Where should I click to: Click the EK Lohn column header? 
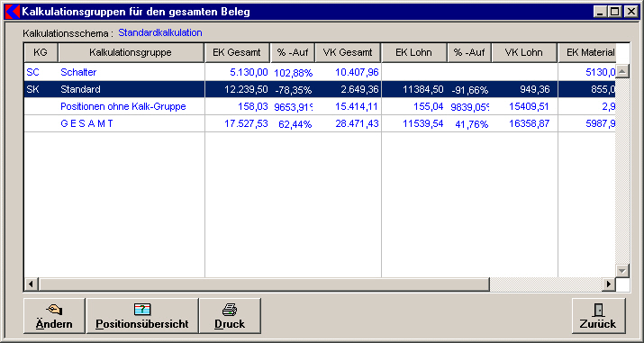coord(414,52)
